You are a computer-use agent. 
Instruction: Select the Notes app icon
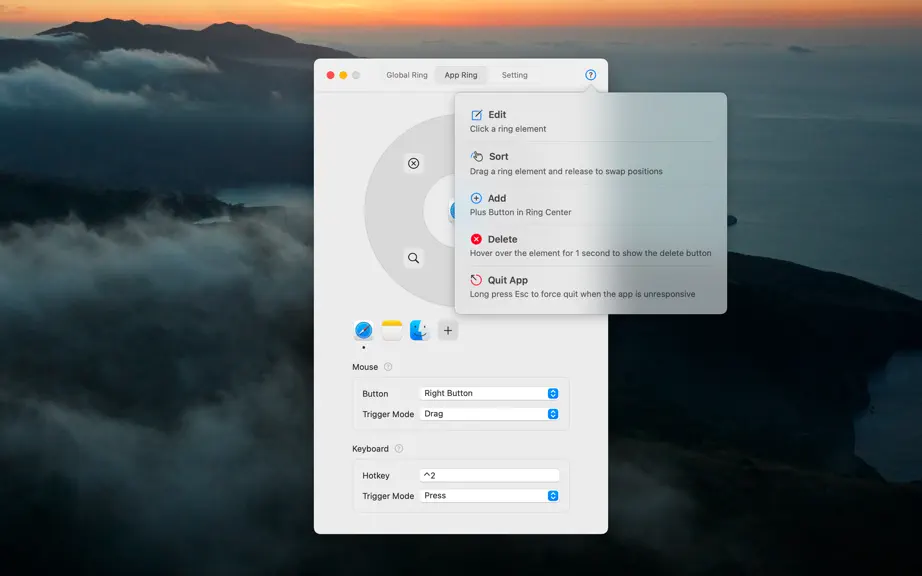392,330
